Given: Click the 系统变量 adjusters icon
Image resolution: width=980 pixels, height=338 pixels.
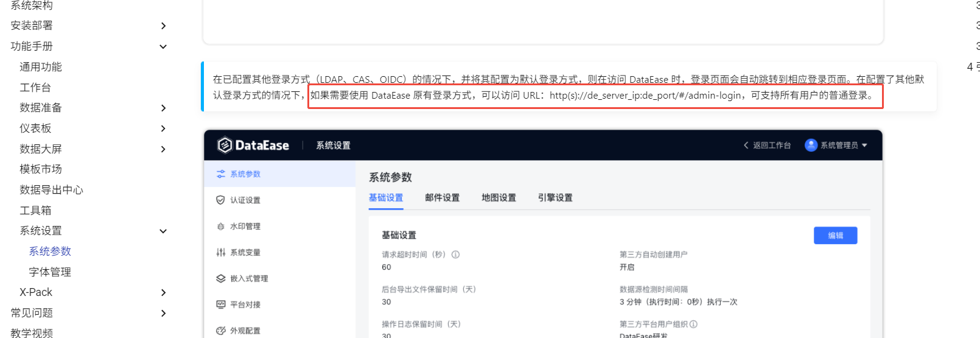Looking at the screenshot, I should pyautogui.click(x=221, y=253).
